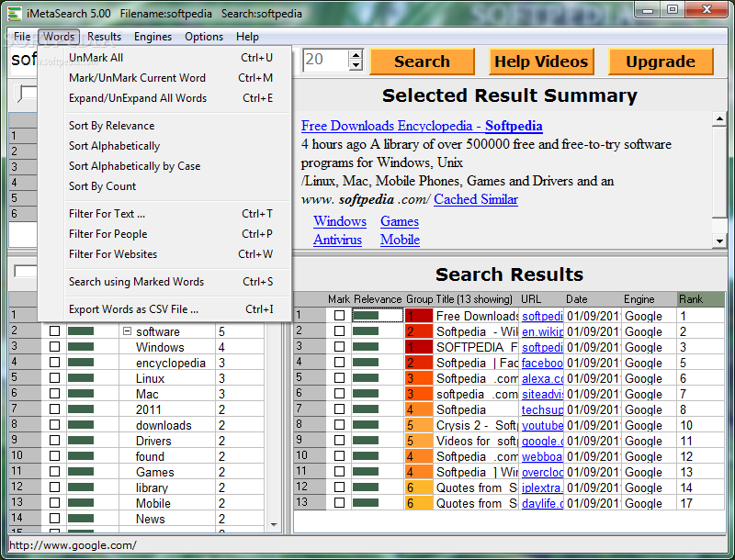Choose Filter For Websites

[x=165, y=253]
